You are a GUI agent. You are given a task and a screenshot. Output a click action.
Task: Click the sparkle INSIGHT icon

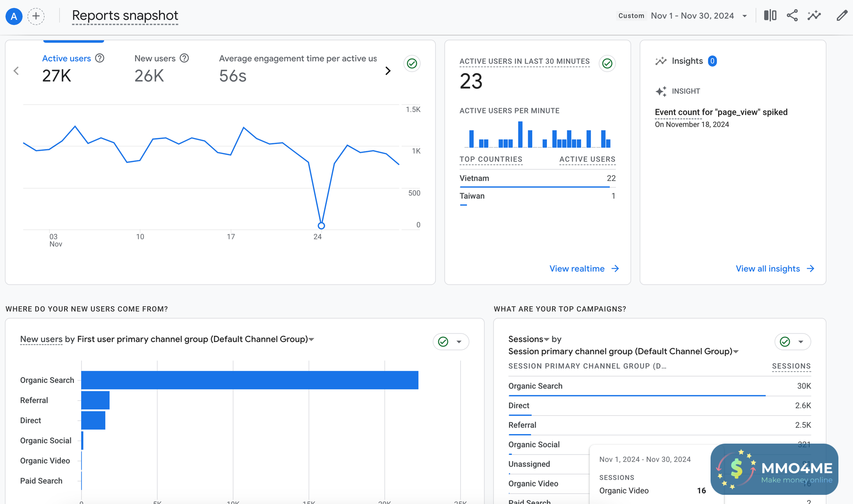[x=661, y=91]
